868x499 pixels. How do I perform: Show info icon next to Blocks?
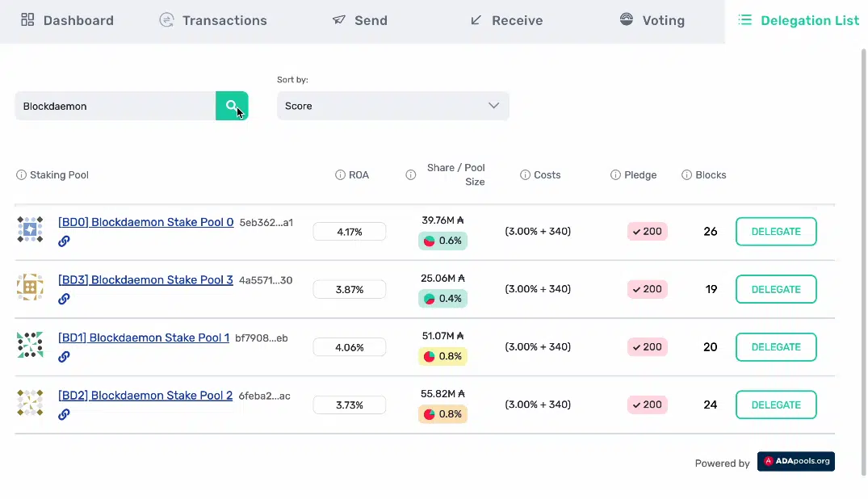[686, 175]
